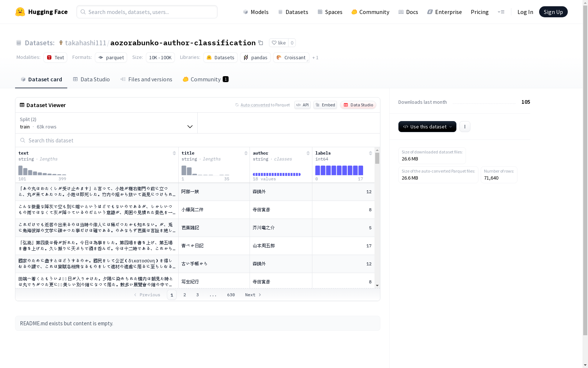Select the parquet format tag
The width and height of the screenshot is (588, 368).
click(x=111, y=57)
